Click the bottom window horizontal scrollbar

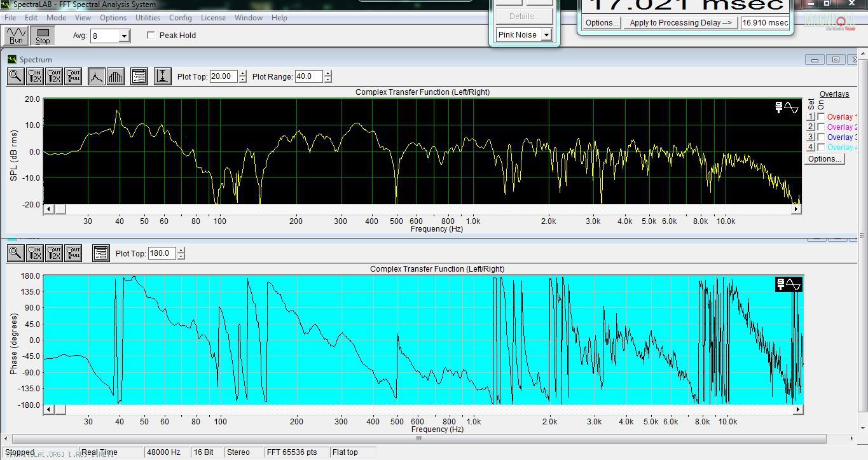[x=419, y=438]
